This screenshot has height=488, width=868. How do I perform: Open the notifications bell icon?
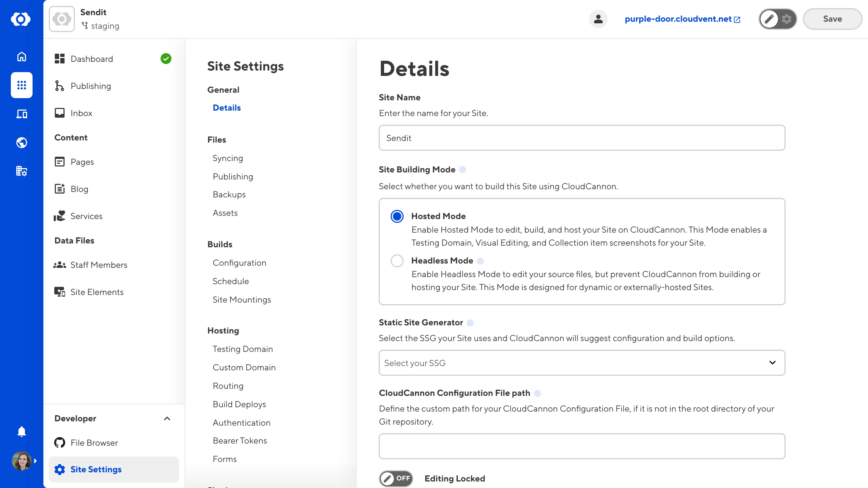coord(21,431)
